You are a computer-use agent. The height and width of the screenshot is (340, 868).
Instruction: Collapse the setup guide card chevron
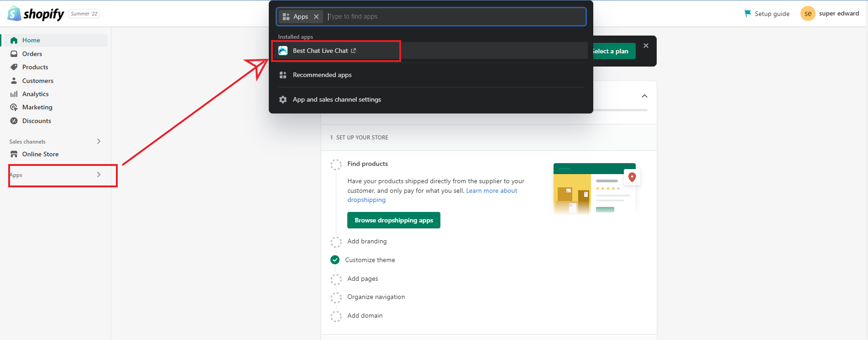pos(644,96)
